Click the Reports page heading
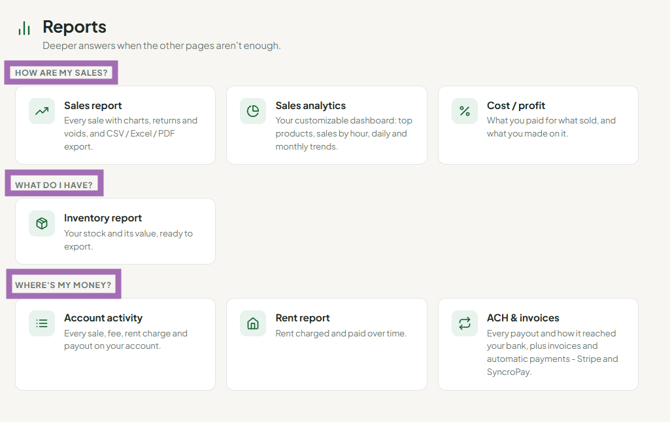 coord(74,27)
